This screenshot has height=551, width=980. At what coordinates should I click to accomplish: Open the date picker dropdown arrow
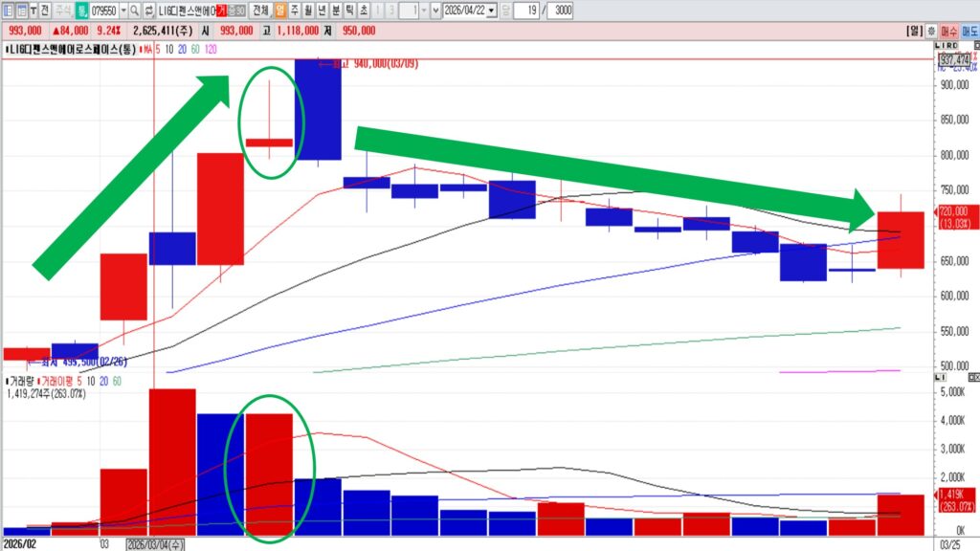coord(492,11)
